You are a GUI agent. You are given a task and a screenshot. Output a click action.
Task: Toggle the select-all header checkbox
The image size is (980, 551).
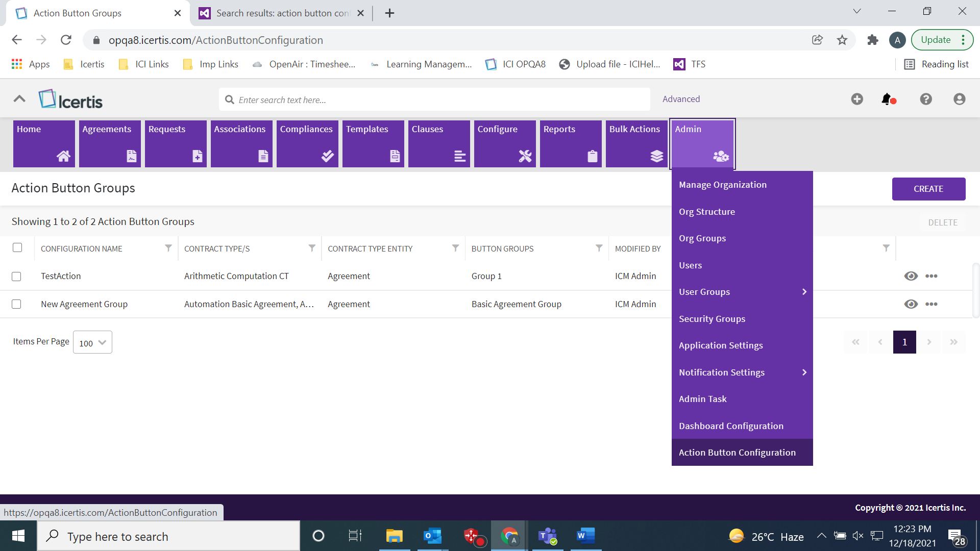pyautogui.click(x=17, y=248)
